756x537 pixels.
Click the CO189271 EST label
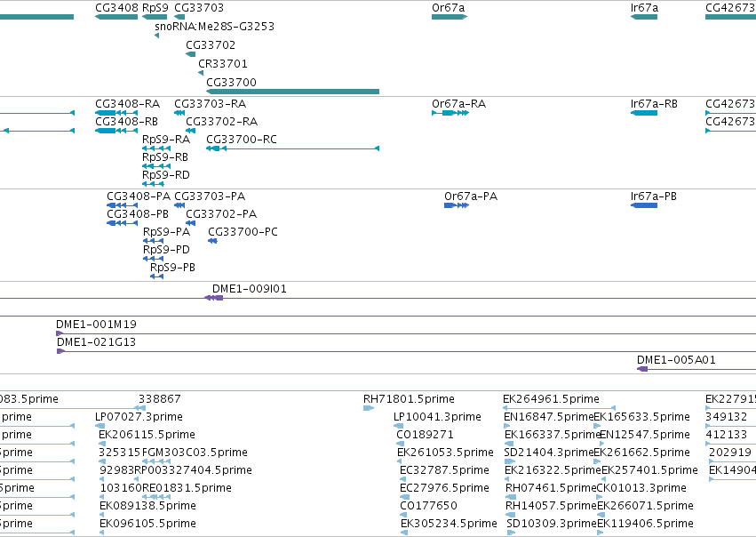tap(425, 435)
